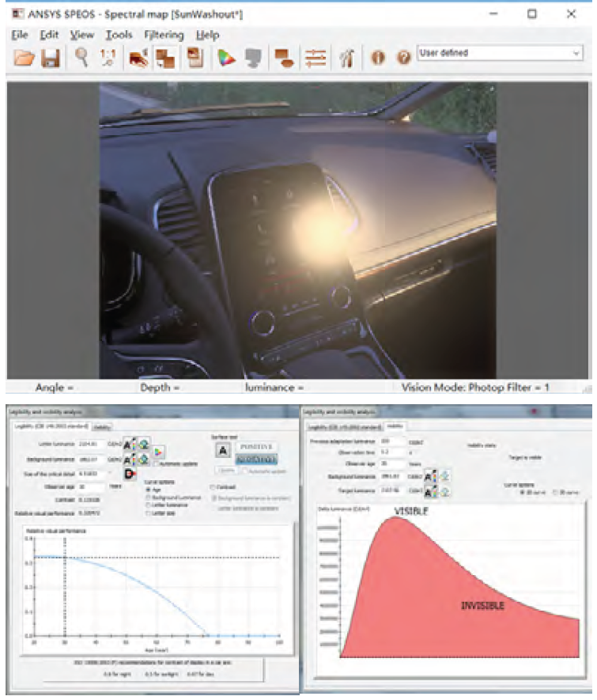
Task: Select the magnifier zoom tool
Action: pyautogui.click(x=81, y=57)
